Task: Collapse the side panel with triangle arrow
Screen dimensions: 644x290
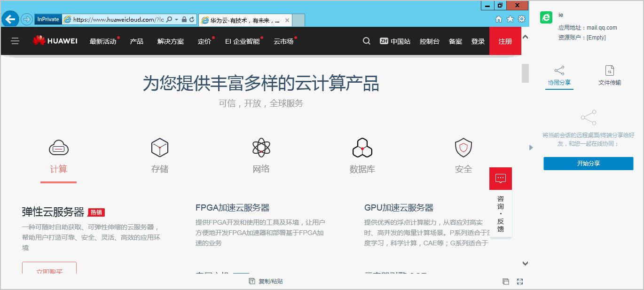Action: (531, 148)
